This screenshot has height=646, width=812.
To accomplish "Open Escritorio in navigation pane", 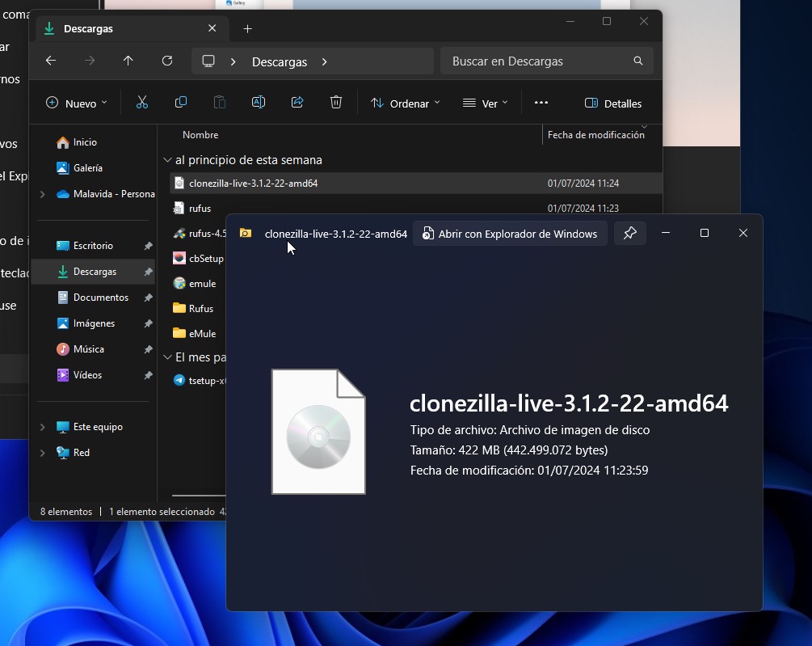I will (x=94, y=246).
